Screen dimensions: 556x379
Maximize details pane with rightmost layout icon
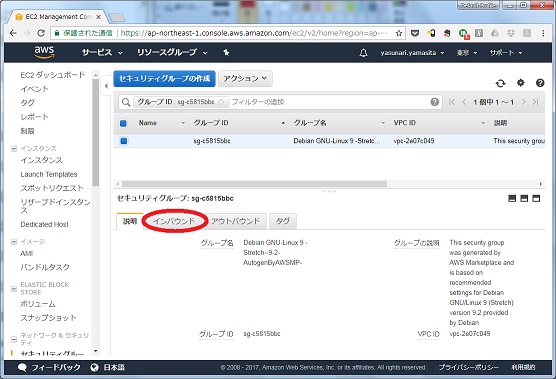(536, 199)
